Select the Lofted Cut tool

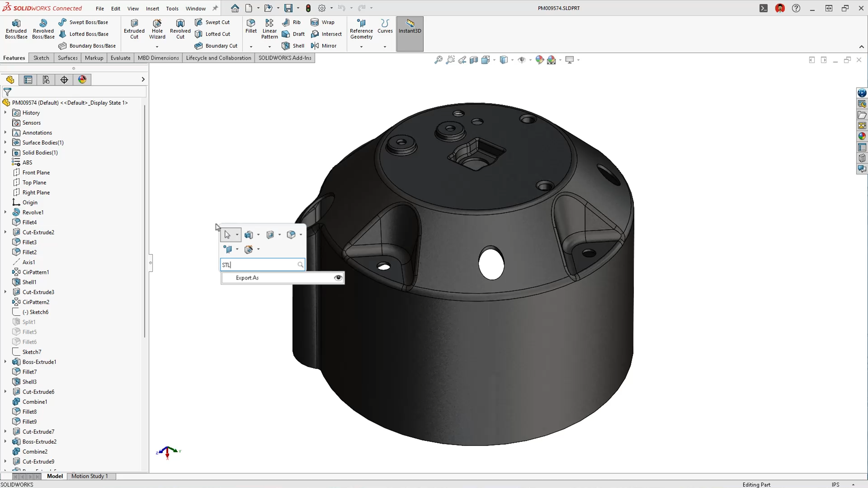(213, 33)
